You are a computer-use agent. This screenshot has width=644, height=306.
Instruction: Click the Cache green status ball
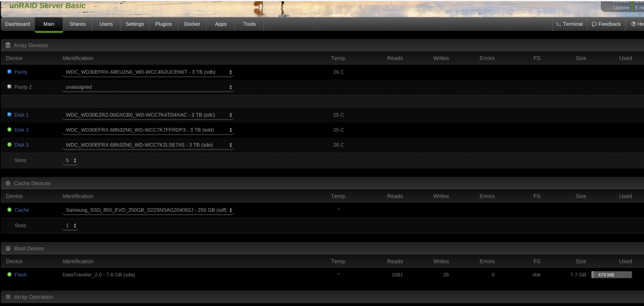click(x=10, y=210)
